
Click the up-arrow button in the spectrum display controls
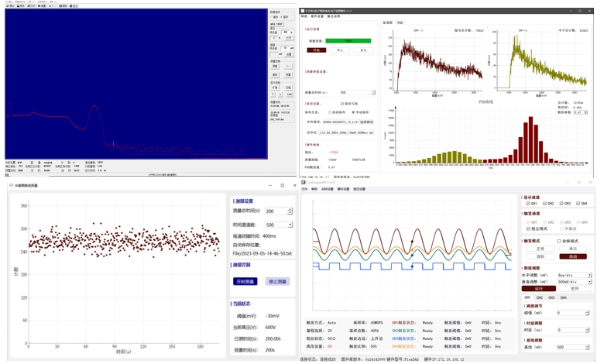click(x=273, y=94)
